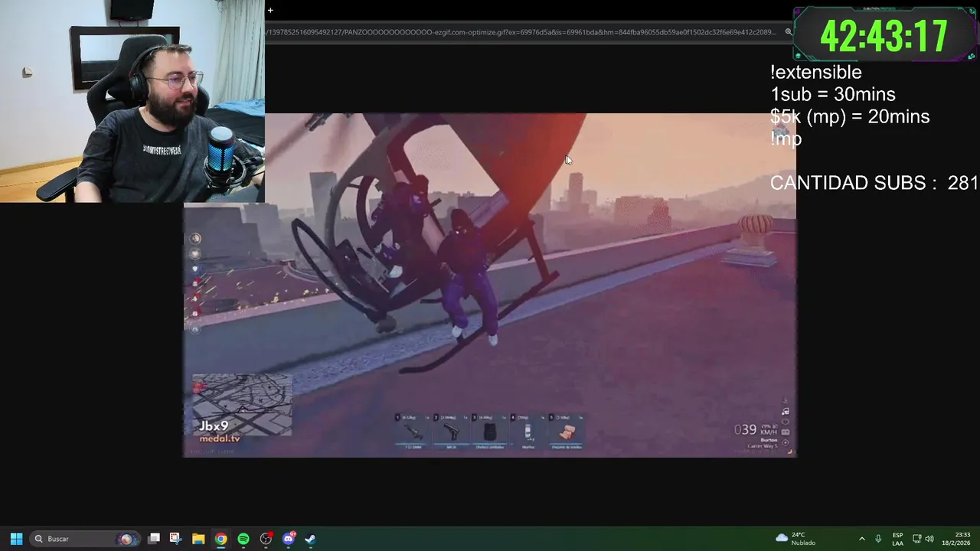Switch to Google Chrome in the taskbar
This screenshot has width=980, height=551.
click(x=220, y=539)
